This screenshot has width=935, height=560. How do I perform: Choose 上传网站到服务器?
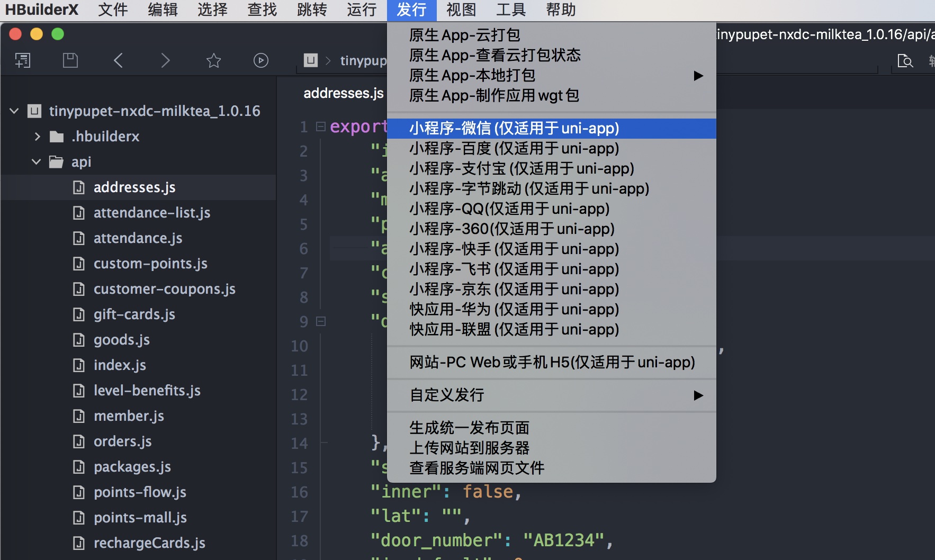552,448
